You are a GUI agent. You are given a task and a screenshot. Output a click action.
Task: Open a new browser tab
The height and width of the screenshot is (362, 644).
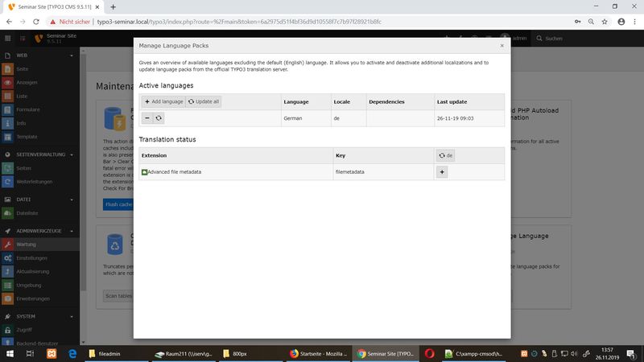(113, 7)
